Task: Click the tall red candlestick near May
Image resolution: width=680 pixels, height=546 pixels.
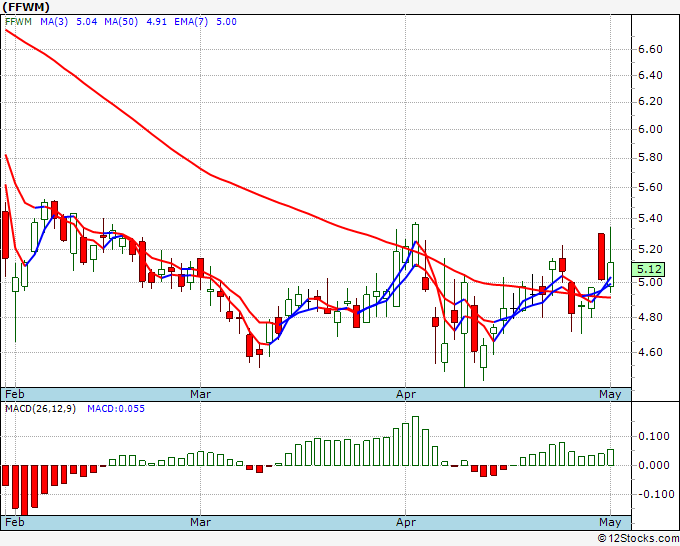Action: (601, 257)
